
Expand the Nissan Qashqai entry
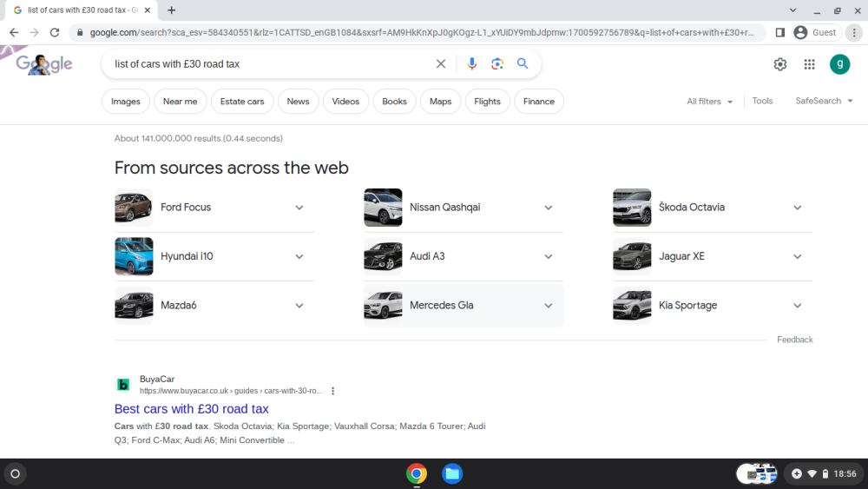pyautogui.click(x=548, y=208)
